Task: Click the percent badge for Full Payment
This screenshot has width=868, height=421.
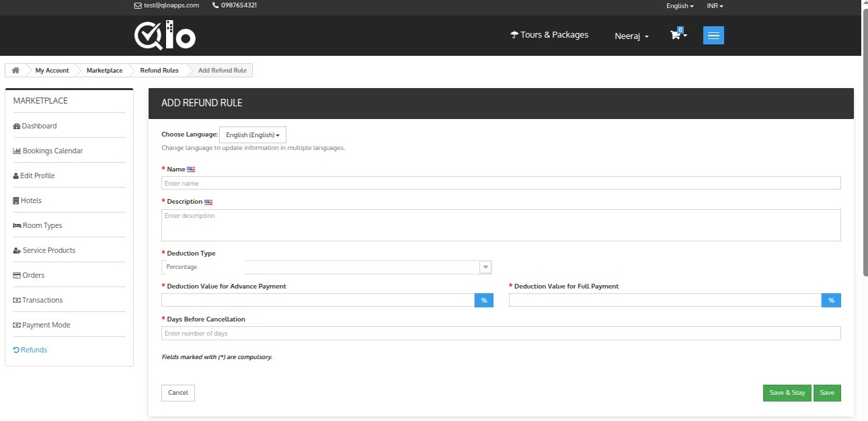Action: (831, 300)
